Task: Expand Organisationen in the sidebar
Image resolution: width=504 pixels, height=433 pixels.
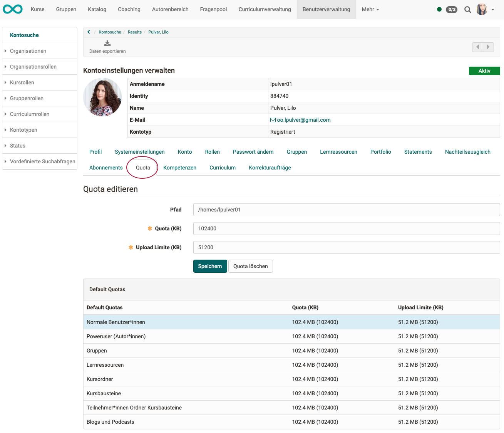Action: pos(28,51)
